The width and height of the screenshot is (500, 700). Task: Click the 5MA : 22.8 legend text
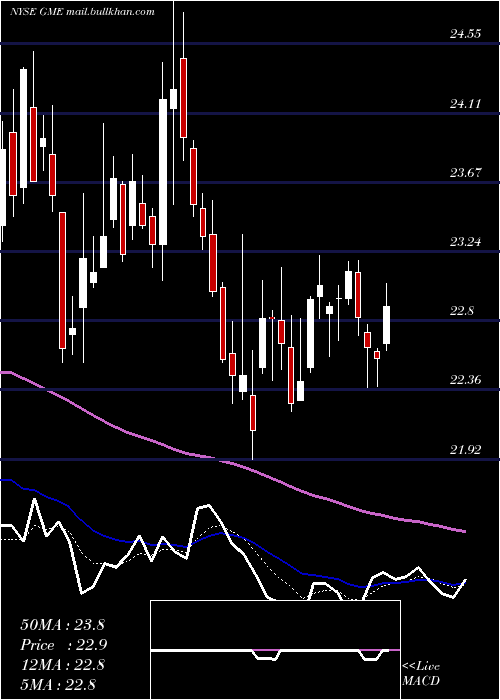coord(58,684)
